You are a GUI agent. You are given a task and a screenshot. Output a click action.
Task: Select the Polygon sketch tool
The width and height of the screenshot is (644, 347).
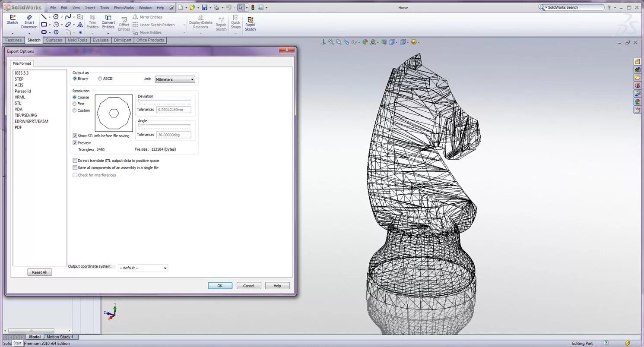pos(56,32)
